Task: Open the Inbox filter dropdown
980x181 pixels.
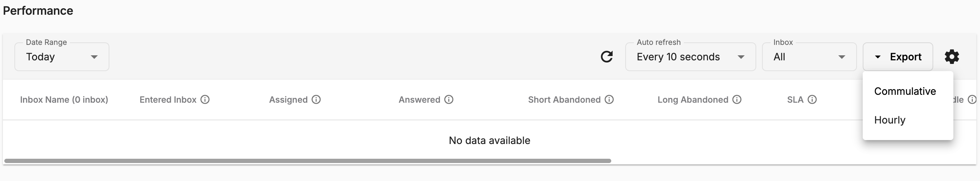Action: click(809, 57)
